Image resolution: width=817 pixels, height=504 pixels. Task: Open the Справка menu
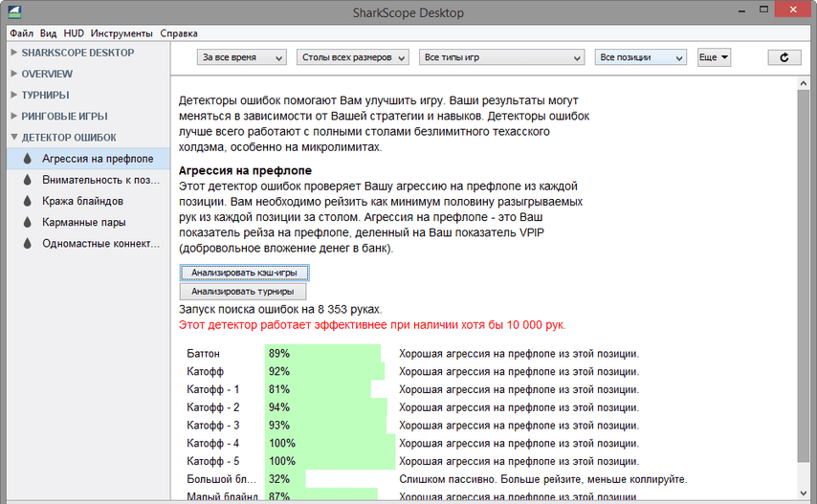(179, 33)
